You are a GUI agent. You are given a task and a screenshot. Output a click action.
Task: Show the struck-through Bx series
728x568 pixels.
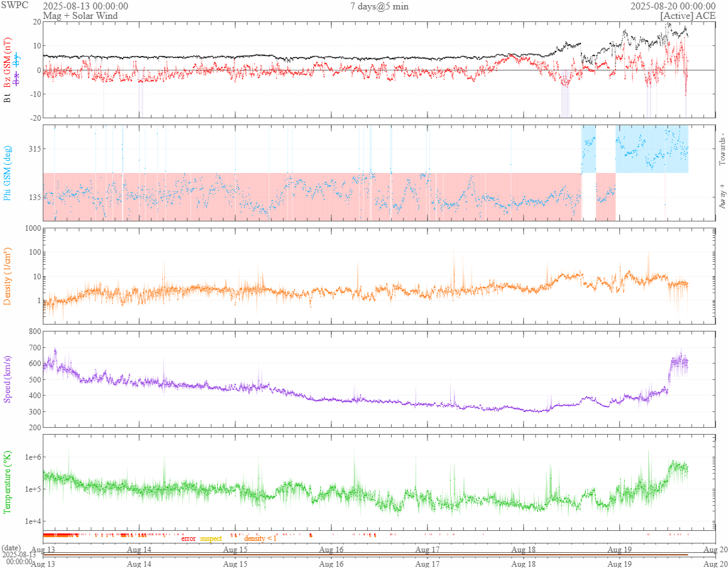pyautogui.click(x=17, y=79)
